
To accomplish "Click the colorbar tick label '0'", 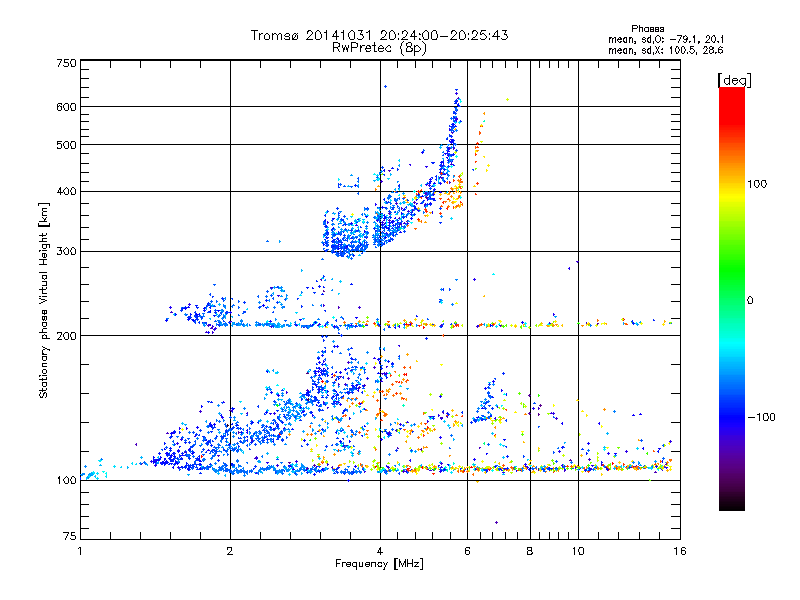I will tap(750, 301).
